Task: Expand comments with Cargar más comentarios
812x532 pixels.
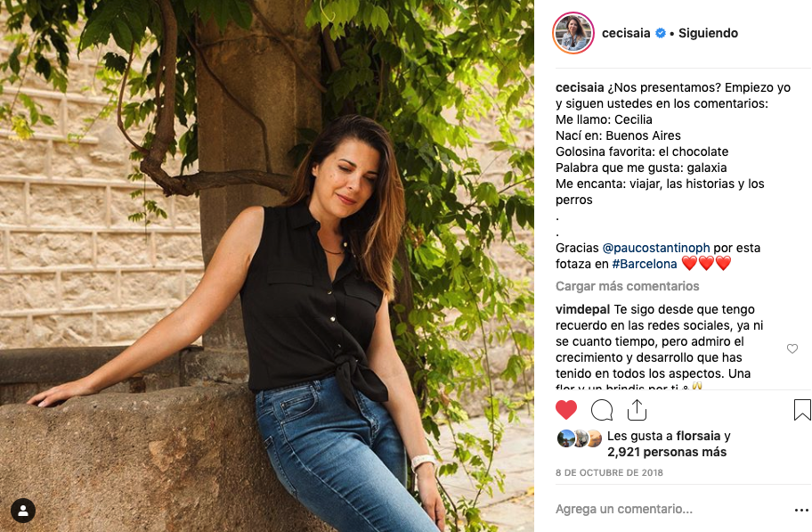Action: click(x=627, y=286)
